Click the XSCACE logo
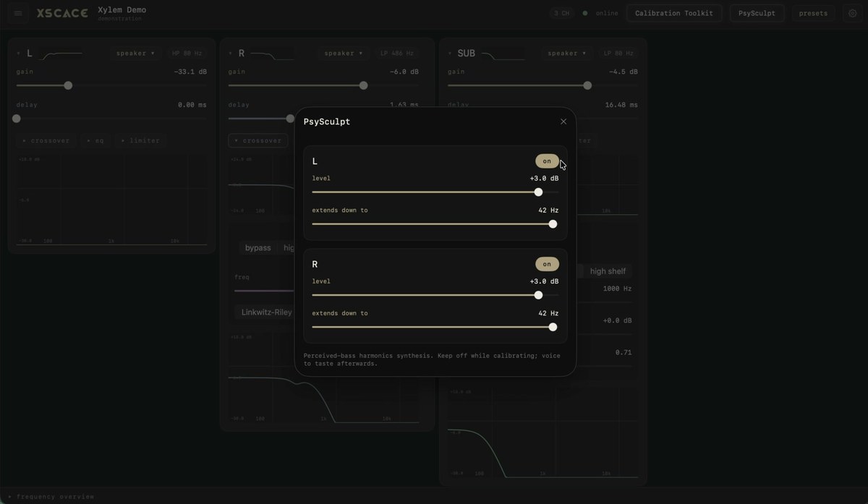Screen dimensions: 868x504 63,13
